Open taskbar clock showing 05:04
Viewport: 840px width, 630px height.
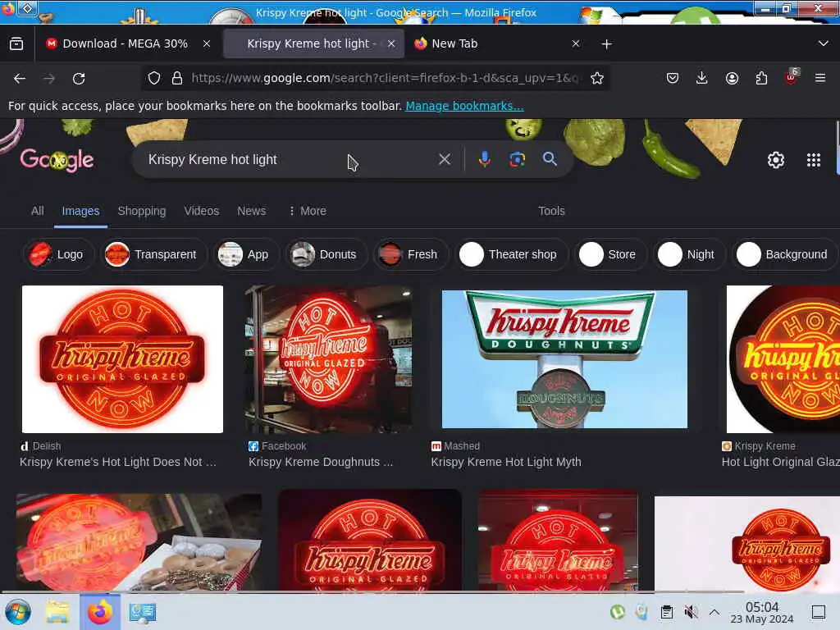(x=762, y=612)
